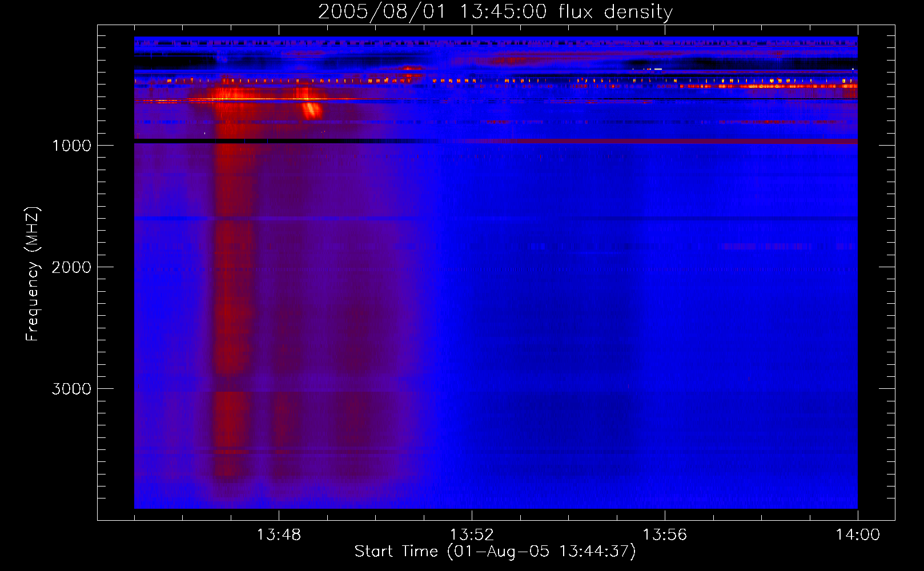
Task: Select the 'Frequency (MHZ)' y-axis label
Action: coord(33,274)
